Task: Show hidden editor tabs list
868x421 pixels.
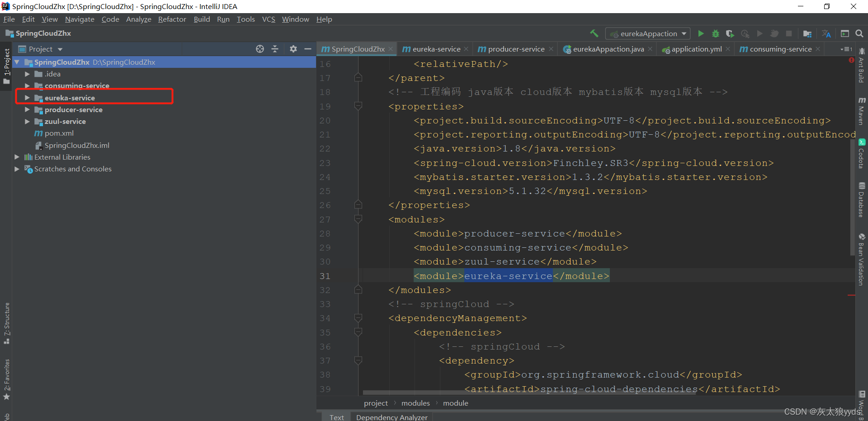Action: 846,49
